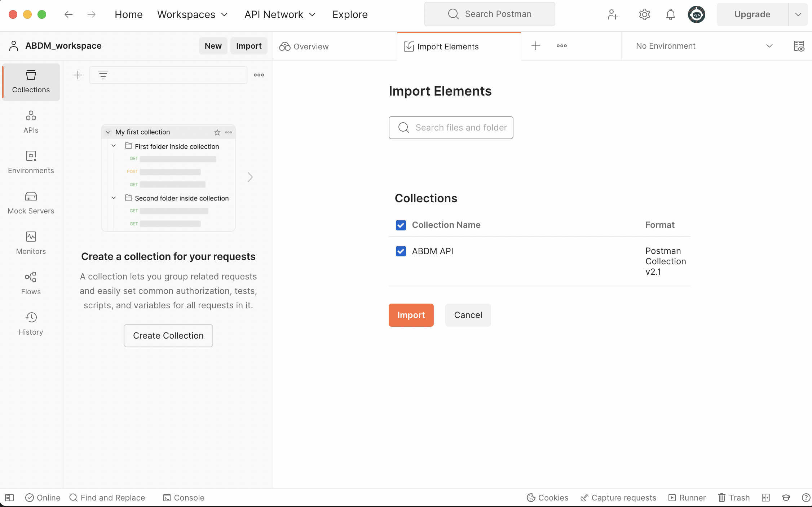Open the Monitors sidebar panel
812x507 pixels.
31,244
